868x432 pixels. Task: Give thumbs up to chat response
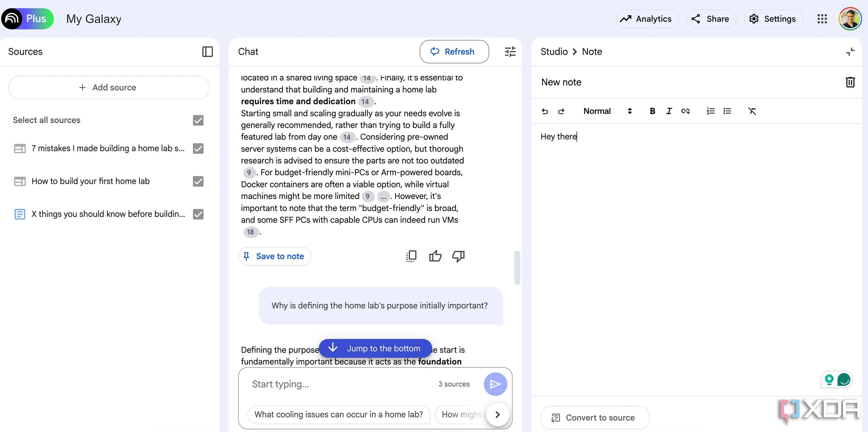click(435, 256)
